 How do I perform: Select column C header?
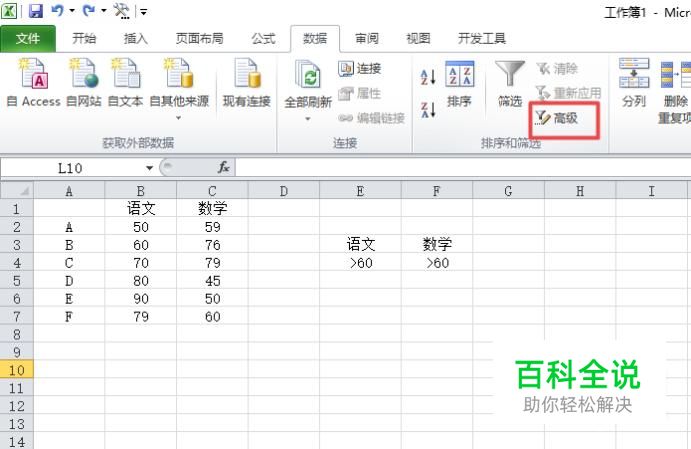click(212, 191)
